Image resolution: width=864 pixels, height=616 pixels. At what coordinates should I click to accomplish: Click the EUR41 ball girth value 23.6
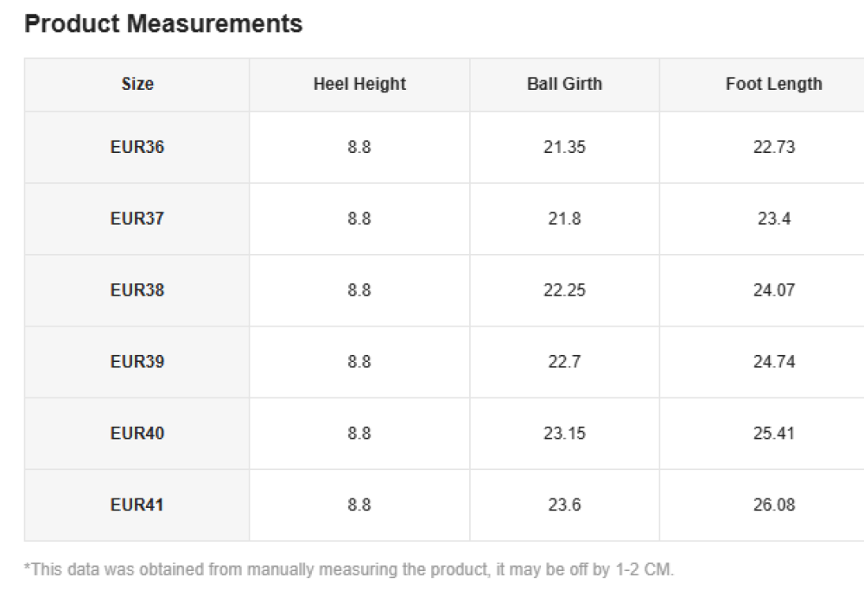coord(564,505)
